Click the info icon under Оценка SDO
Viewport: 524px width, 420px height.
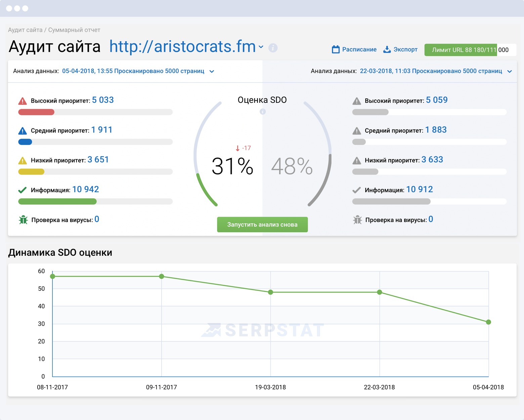click(x=263, y=112)
